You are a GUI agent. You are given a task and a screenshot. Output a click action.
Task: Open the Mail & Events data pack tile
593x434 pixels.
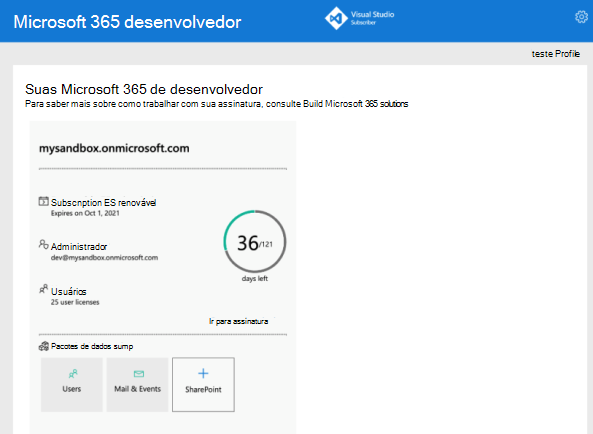point(138,384)
